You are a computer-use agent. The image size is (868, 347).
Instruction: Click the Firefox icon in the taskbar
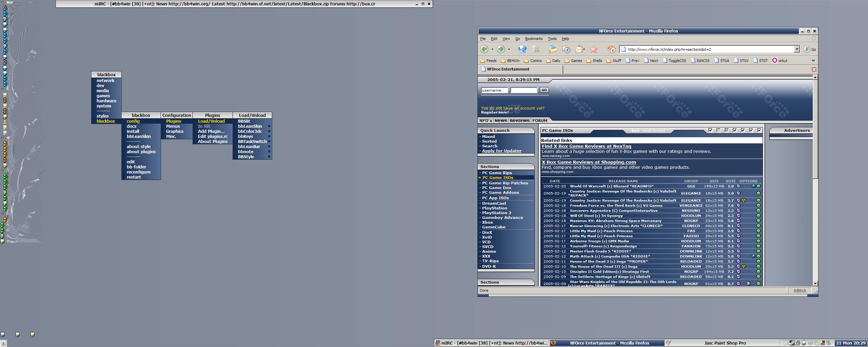click(x=553, y=343)
